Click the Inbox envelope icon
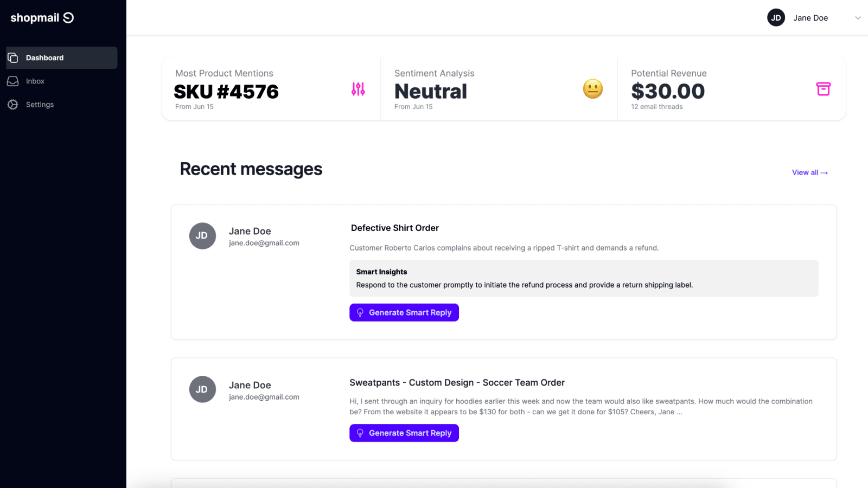This screenshot has width=868, height=488. point(12,81)
